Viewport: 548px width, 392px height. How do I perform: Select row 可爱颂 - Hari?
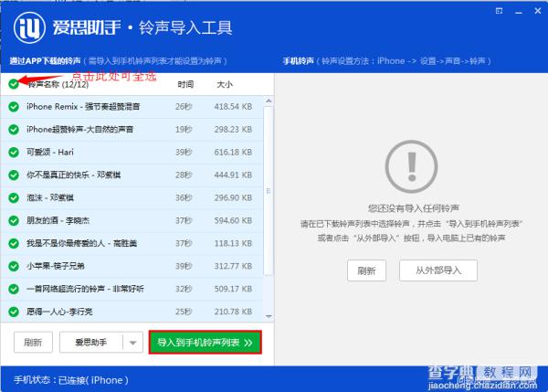point(132,152)
